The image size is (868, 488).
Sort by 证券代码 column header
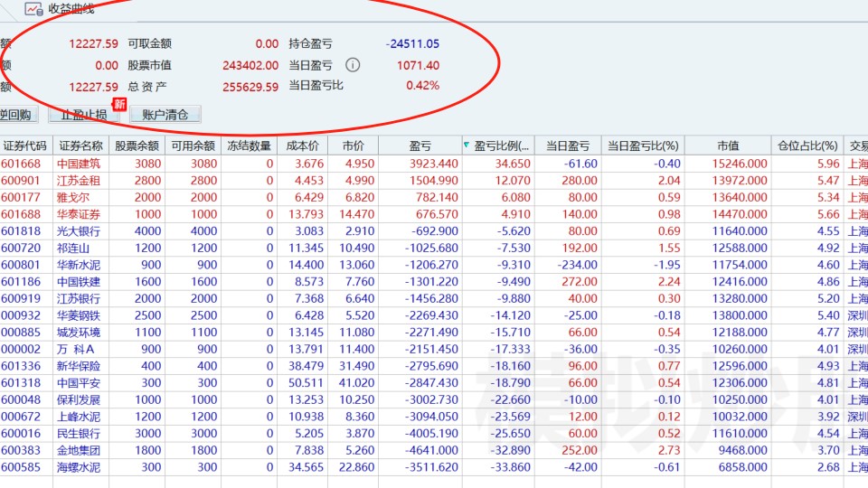(x=25, y=145)
